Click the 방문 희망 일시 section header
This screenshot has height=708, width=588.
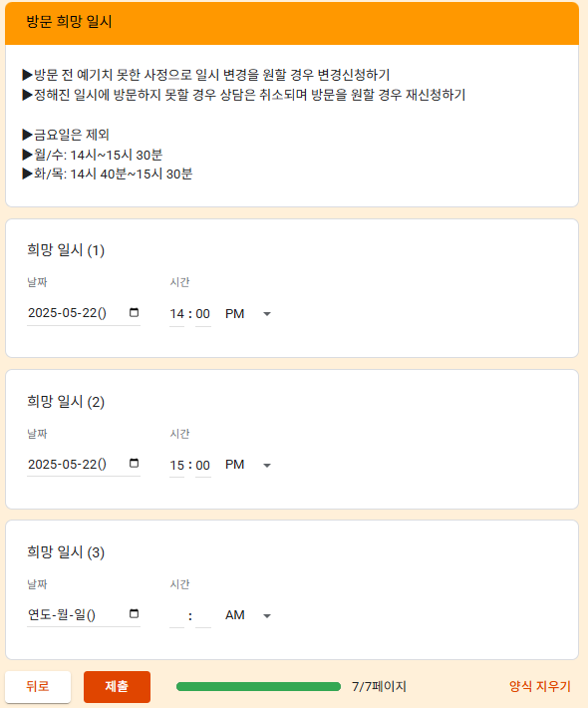point(292,23)
